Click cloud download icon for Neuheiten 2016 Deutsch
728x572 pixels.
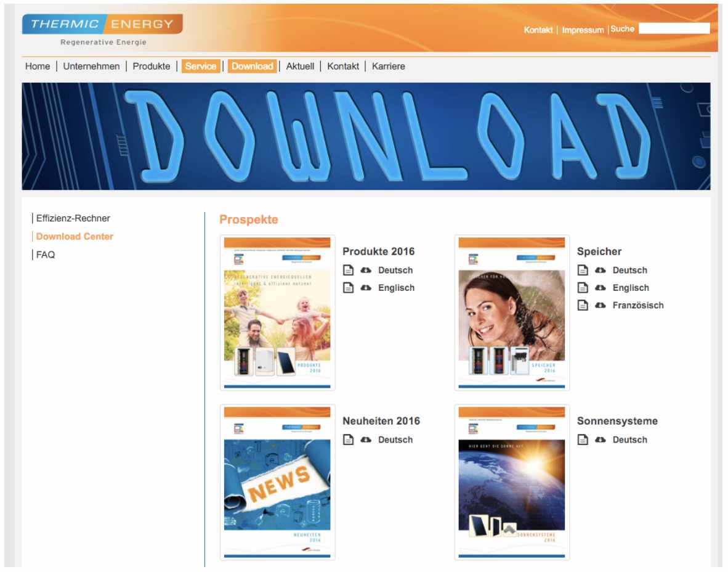tap(366, 440)
